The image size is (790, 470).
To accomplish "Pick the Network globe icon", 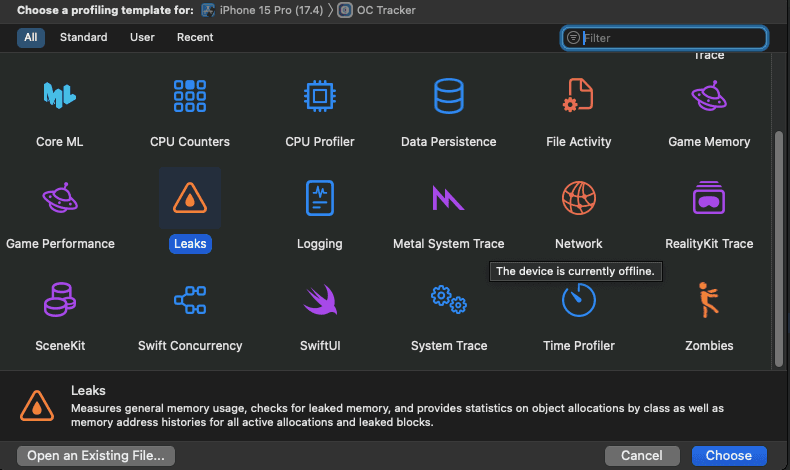I will [x=579, y=198].
